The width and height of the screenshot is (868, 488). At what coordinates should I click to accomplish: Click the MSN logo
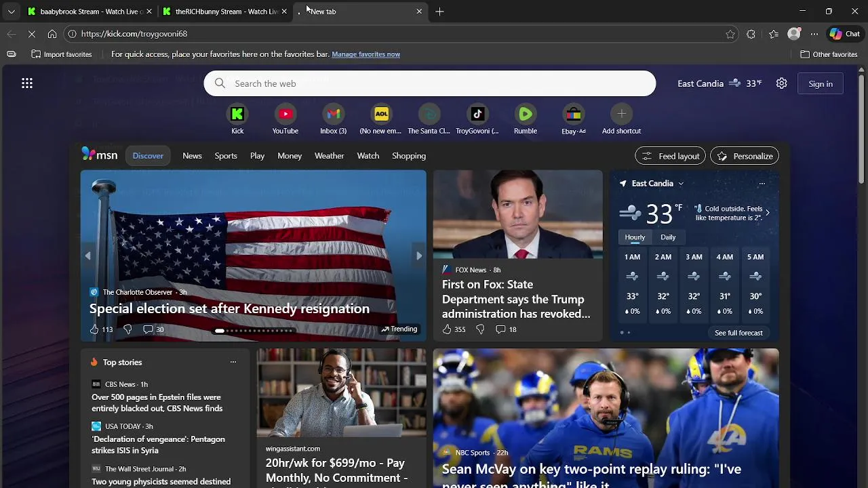coord(100,155)
